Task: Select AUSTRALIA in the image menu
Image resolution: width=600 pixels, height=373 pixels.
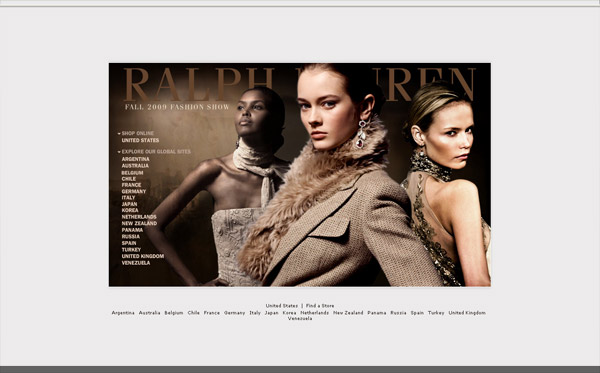Action: pyautogui.click(x=135, y=166)
